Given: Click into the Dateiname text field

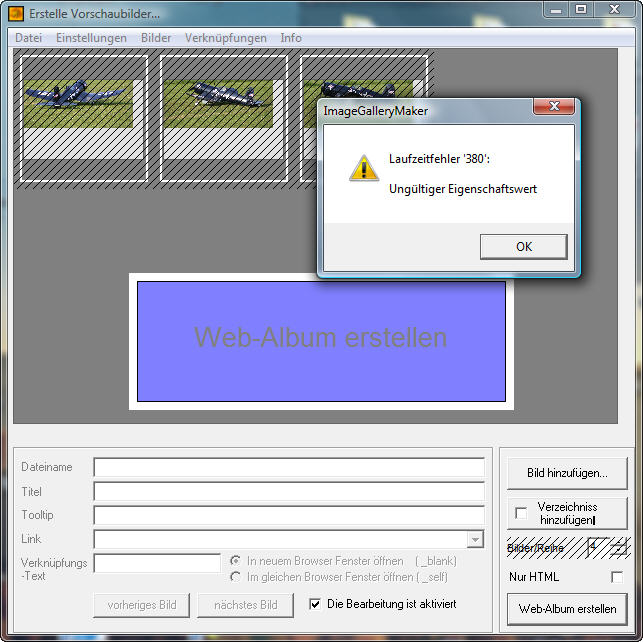Looking at the screenshot, I should [288, 467].
